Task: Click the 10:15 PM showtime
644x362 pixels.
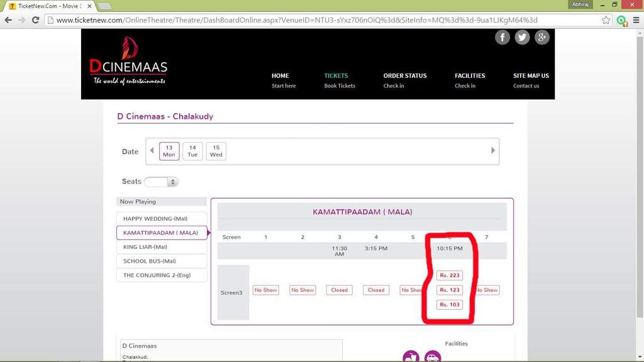Action: pyautogui.click(x=449, y=248)
